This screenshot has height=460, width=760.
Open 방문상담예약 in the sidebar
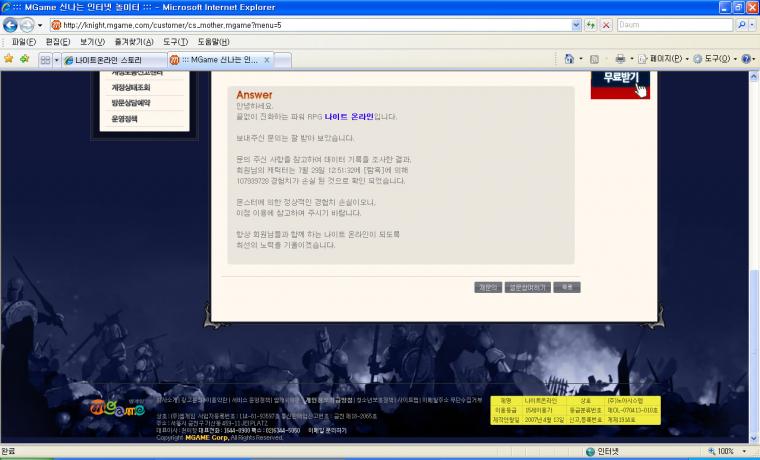pos(131,103)
